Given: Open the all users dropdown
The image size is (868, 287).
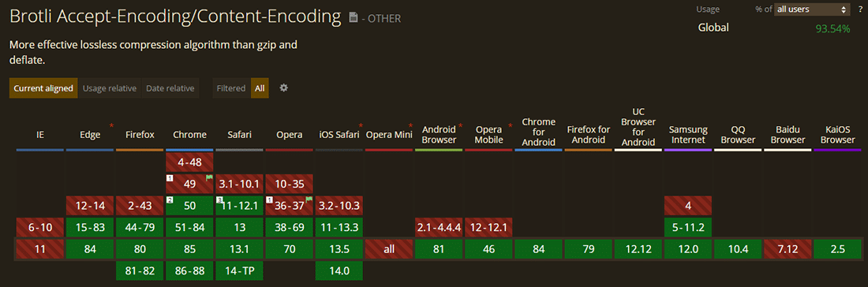Looking at the screenshot, I should click(x=812, y=9).
